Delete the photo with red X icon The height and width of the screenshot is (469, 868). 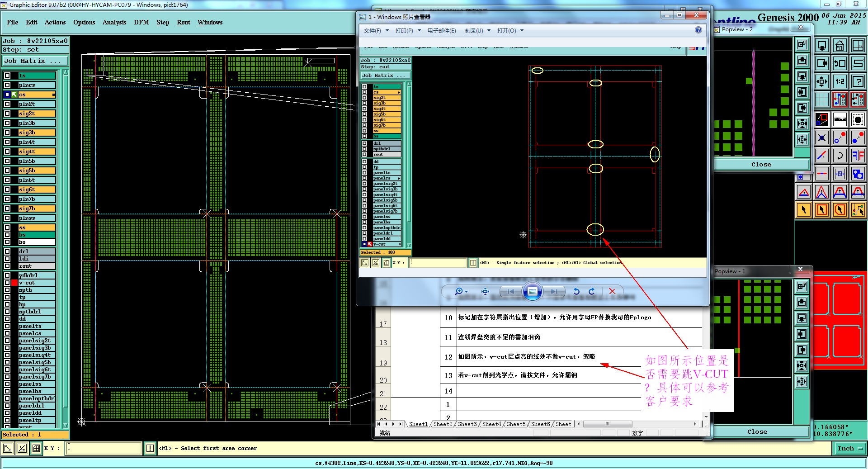click(x=612, y=292)
